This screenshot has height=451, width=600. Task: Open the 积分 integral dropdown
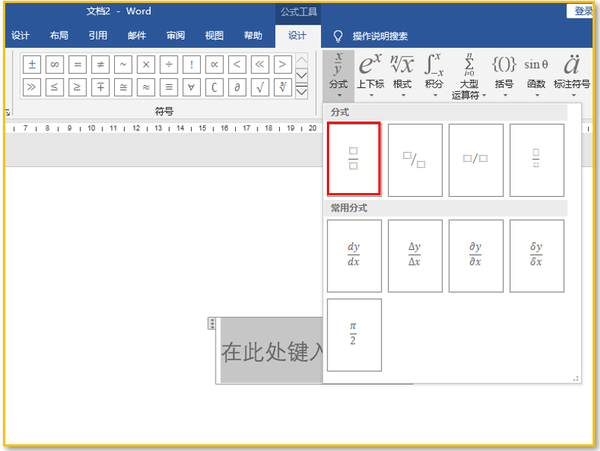tap(434, 76)
